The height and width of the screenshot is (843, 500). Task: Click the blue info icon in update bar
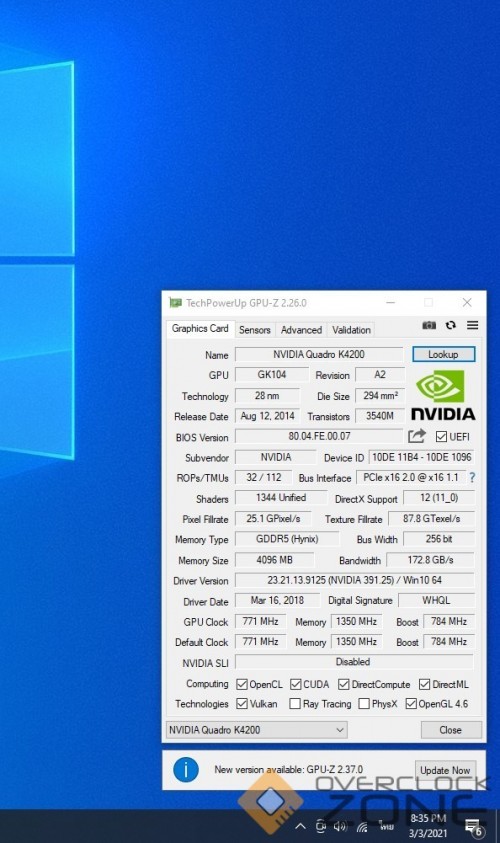pyautogui.click(x=186, y=770)
